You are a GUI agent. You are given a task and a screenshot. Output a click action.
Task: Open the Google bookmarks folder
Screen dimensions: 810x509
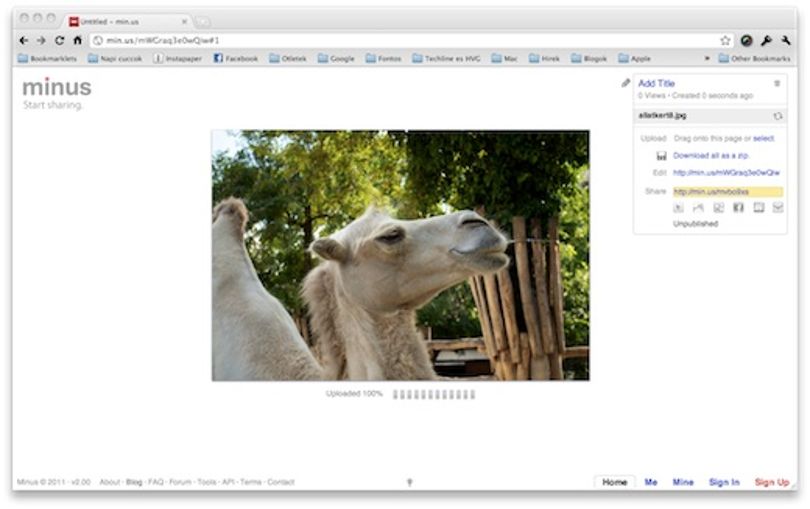point(336,58)
